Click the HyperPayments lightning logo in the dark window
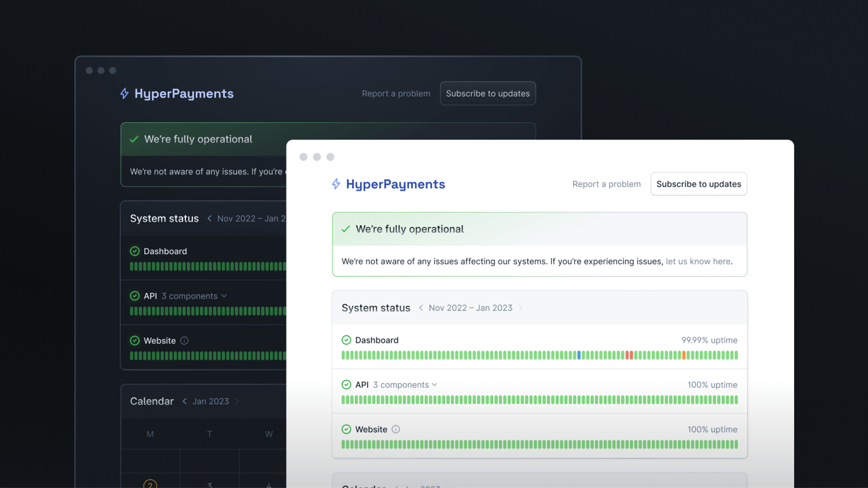 point(125,93)
